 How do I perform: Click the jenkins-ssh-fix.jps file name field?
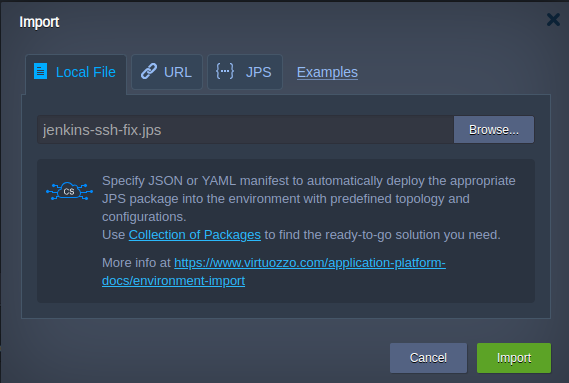tap(246, 130)
